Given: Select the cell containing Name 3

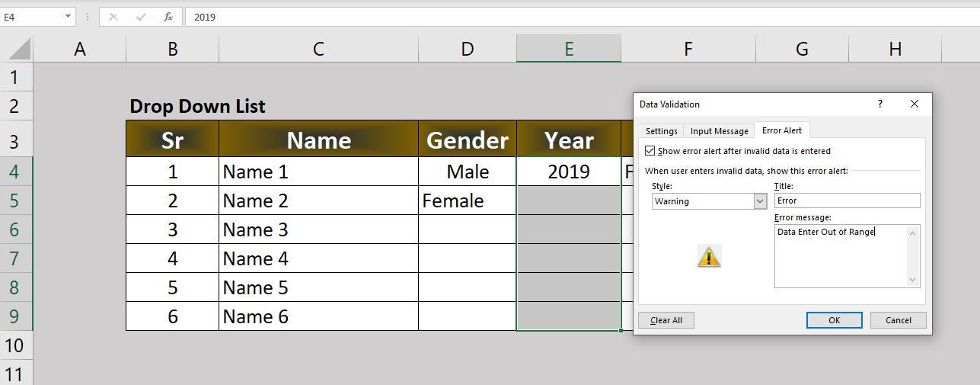Looking at the screenshot, I should click(318, 229).
